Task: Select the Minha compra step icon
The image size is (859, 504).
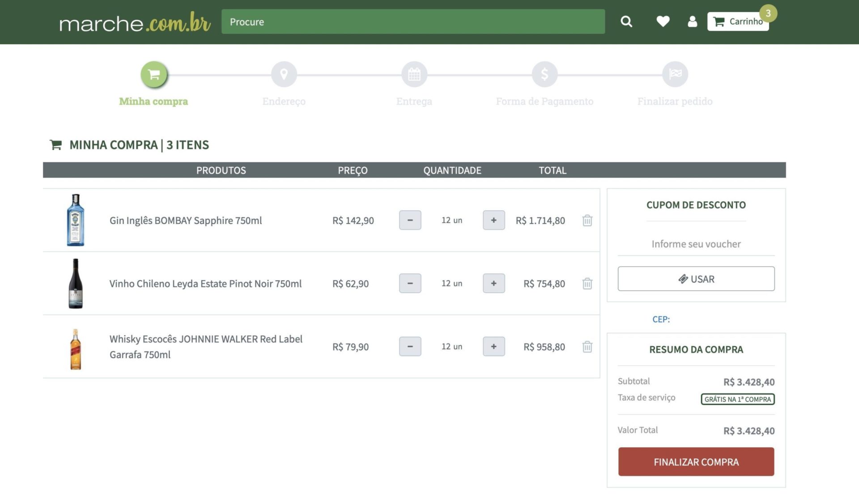Action: pos(153,74)
